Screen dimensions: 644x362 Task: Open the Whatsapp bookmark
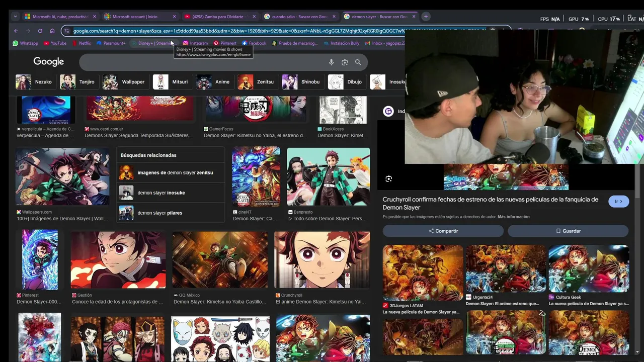click(25, 43)
